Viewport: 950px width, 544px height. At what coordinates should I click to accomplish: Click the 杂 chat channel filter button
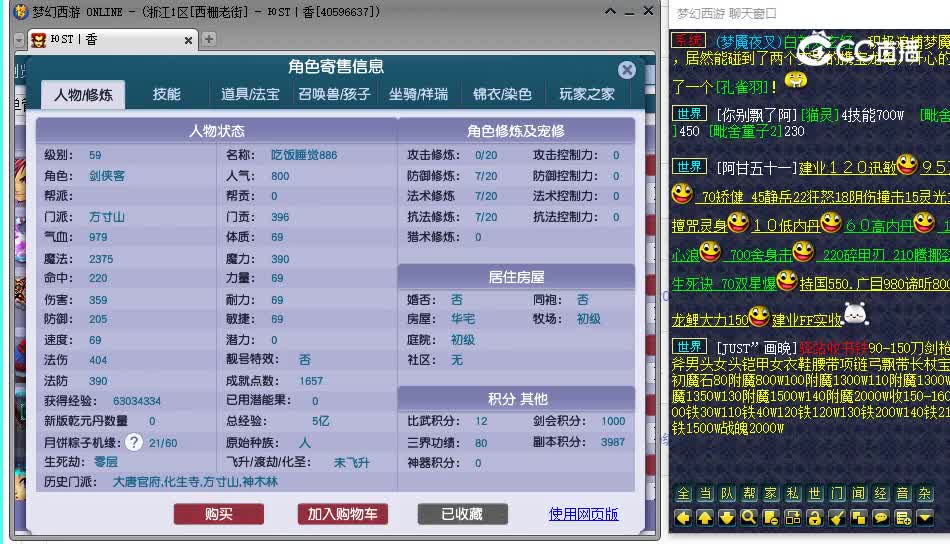point(925,494)
